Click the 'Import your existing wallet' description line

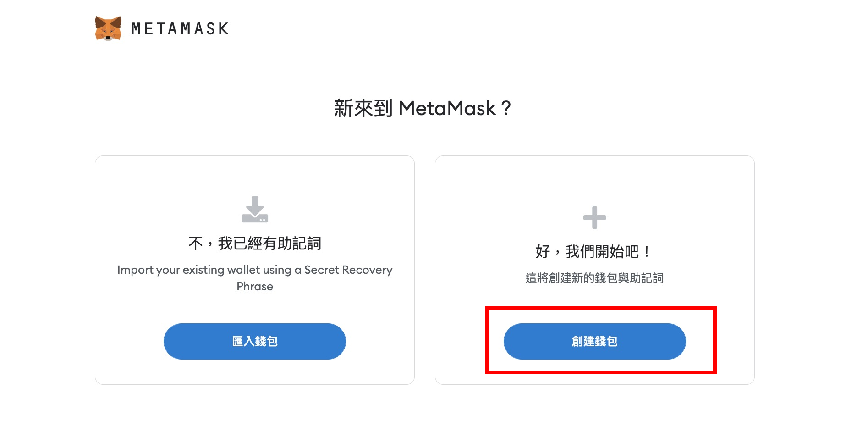(x=255, y=270)
